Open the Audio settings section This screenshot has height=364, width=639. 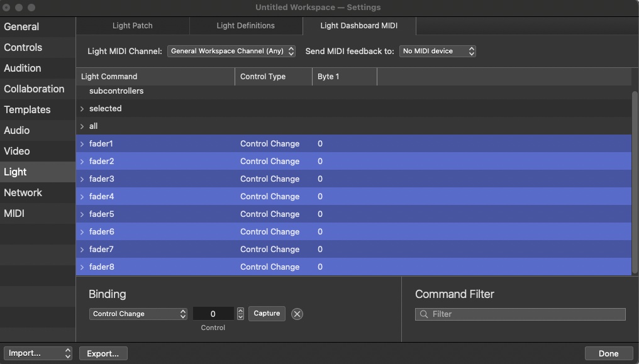[x=17, y=130]
